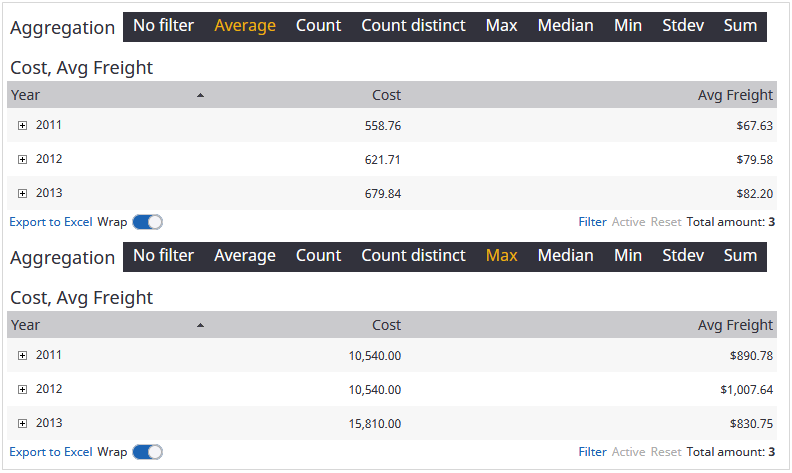Select Sum aggregation in bottom bar
The height and width of the screenshot is (473, 792).
740,256
